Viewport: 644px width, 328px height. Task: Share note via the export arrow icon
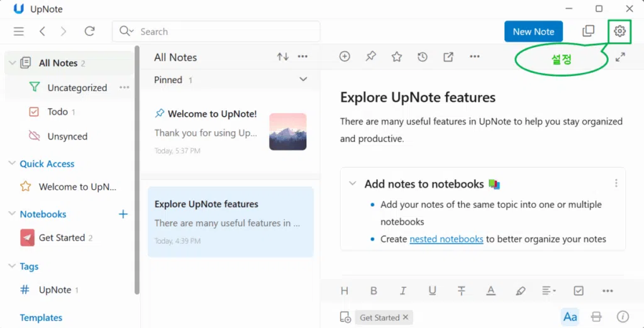pyautogui.click(x=448, y=57)
